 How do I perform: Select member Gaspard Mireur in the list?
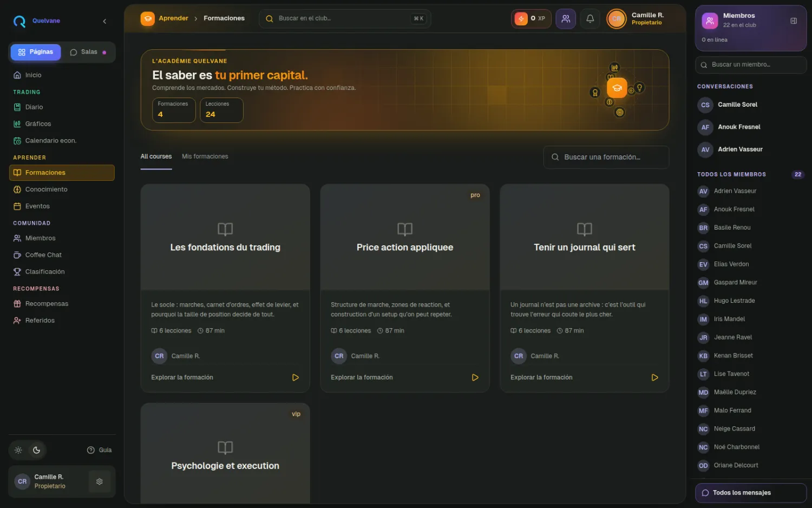[751, 283]
